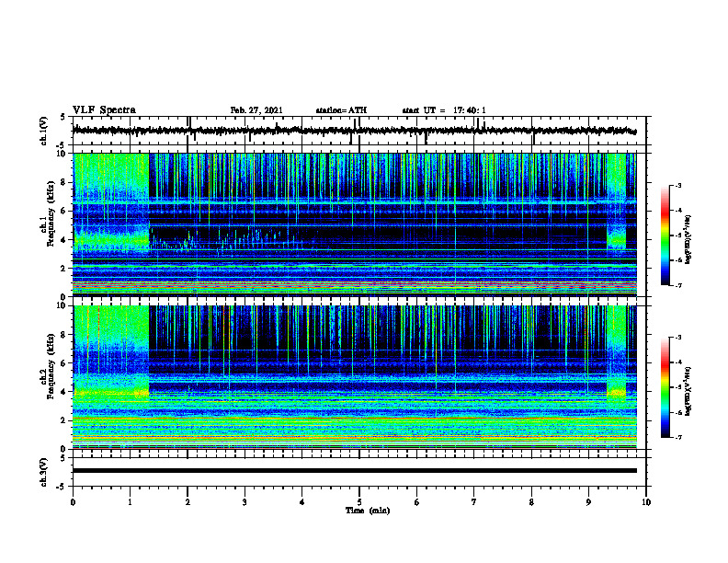This screenshot has width=728, height=563.
Task: Click the "ch.3(V)" axis label
Action: [44, 472]
